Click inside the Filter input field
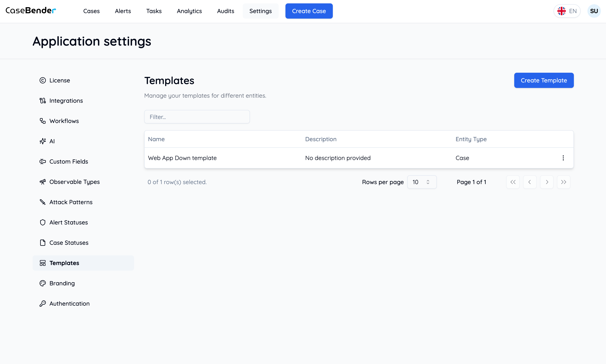The image size is (606, 364). tap(196, 117)
